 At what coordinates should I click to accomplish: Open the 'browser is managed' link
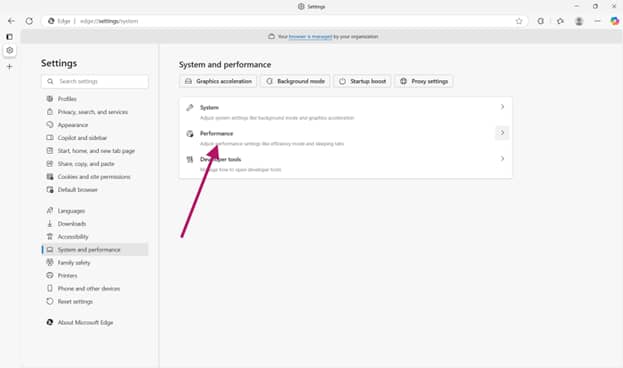[310, 37]
